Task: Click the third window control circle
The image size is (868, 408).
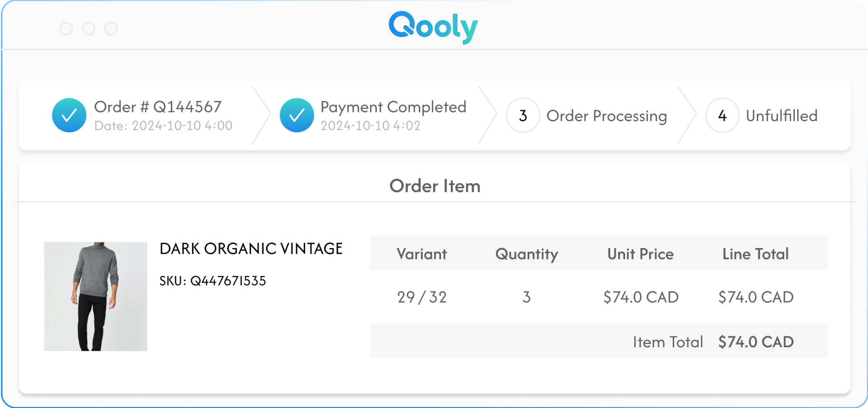Action: [111, 29]
